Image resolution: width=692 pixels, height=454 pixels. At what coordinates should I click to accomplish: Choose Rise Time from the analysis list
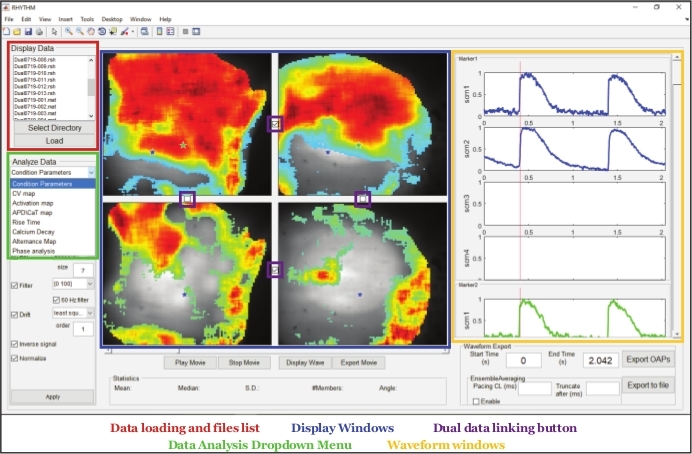(x=53, y=222)
